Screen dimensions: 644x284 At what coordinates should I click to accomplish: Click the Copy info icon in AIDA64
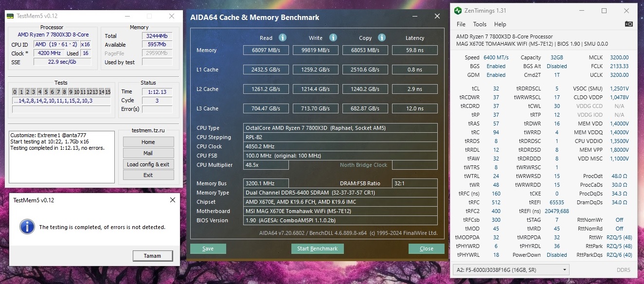click(382, 37)
